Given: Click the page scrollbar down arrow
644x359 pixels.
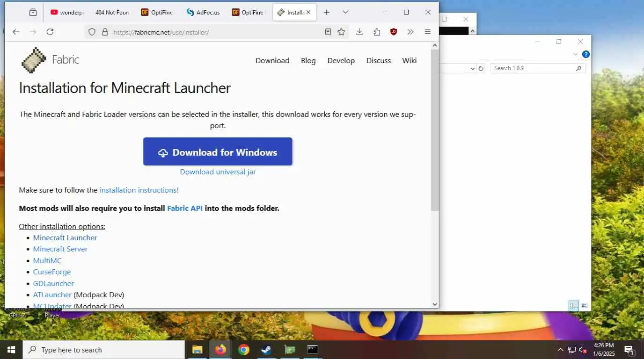Looking at the screenshot, I should point(435,304).
